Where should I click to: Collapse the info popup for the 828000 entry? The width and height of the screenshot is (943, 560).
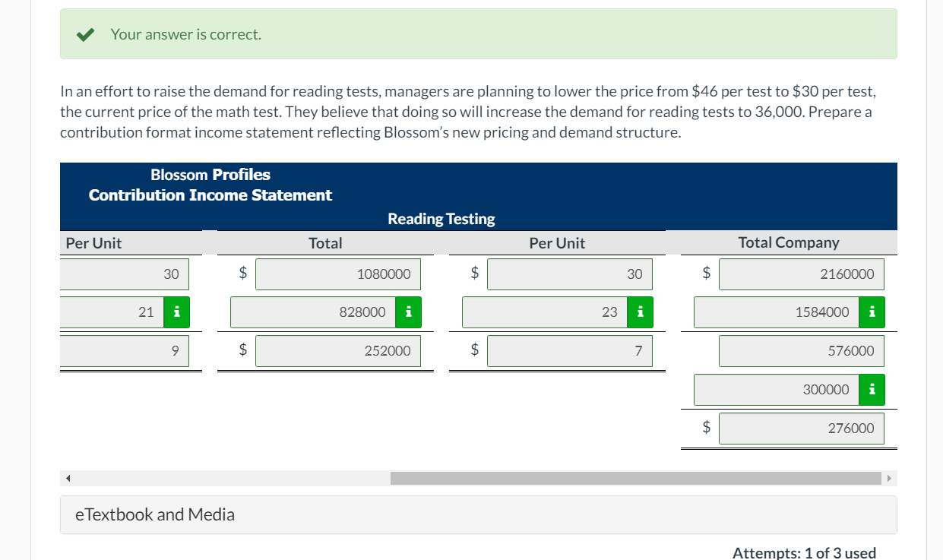[408, 312]
